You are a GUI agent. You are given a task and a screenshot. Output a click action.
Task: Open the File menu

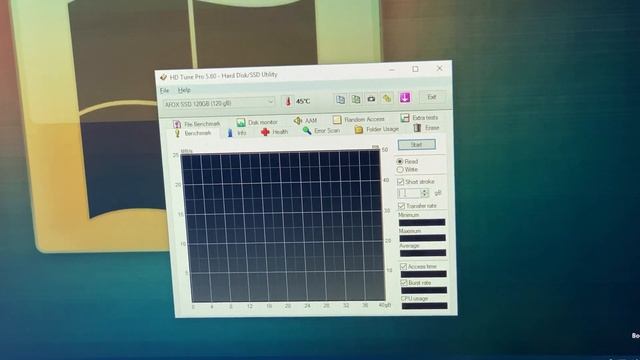(164, 90)
